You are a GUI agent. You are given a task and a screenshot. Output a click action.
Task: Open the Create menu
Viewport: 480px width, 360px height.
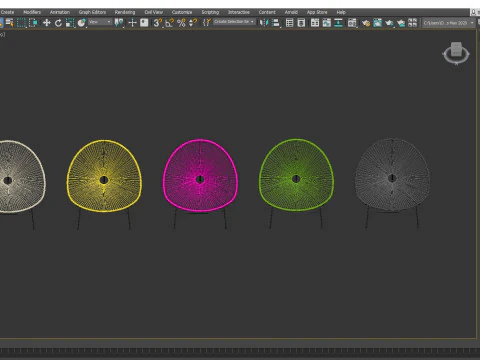tap(7, 12)
